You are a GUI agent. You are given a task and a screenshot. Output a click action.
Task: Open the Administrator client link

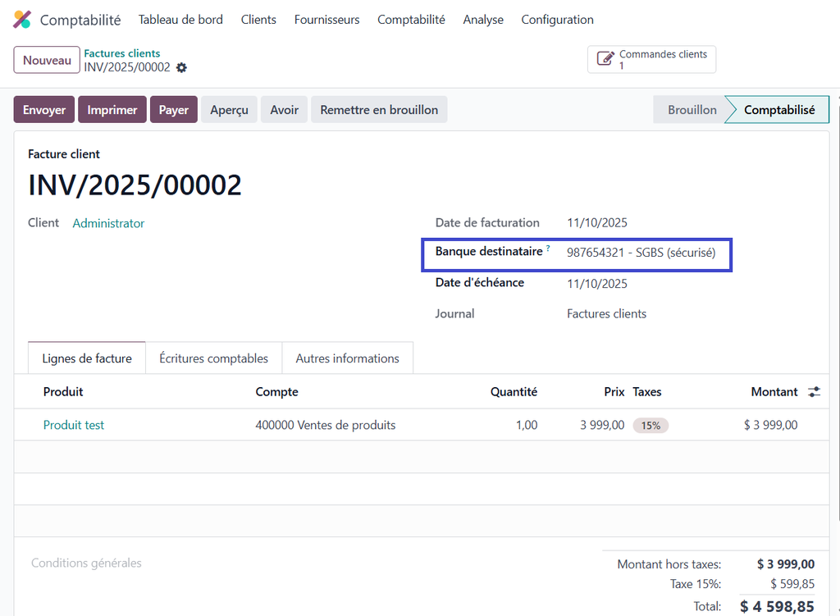click(109, 223)
